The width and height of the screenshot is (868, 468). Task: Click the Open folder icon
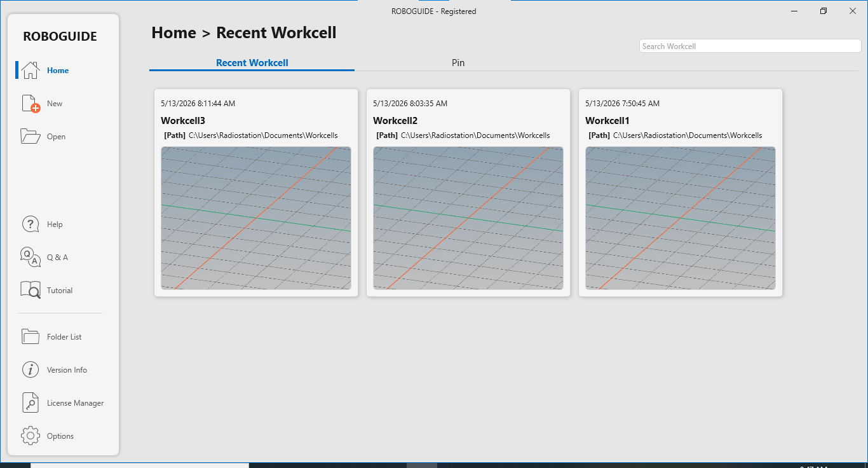pyautogui.click(x=31, y=136)
